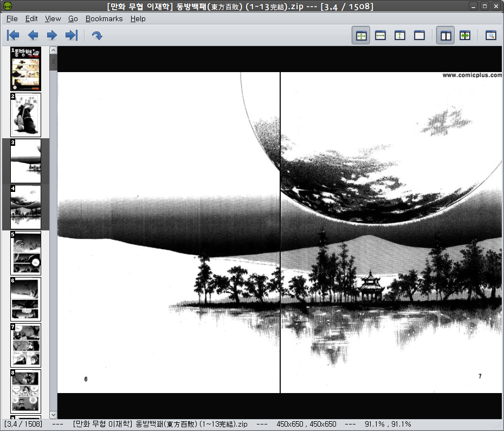Switch to fit height mode
504x431 pixels.
pos(400,35)
